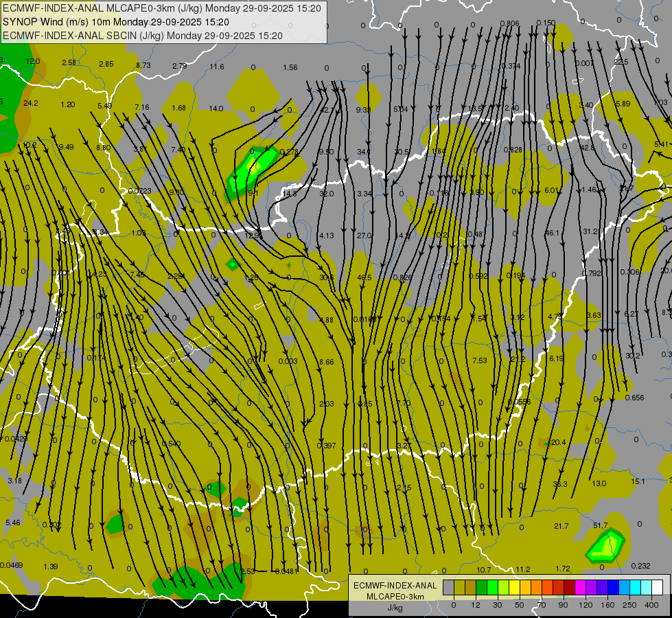This screenshot has height=618, width=672.
Task: Click the green CAPE patch below 51.7
Action: (x=605, y=546)
